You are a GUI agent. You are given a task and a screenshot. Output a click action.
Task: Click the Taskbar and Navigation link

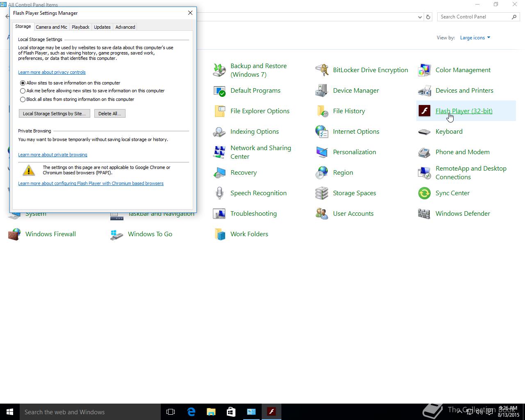[x=161, y=214]
